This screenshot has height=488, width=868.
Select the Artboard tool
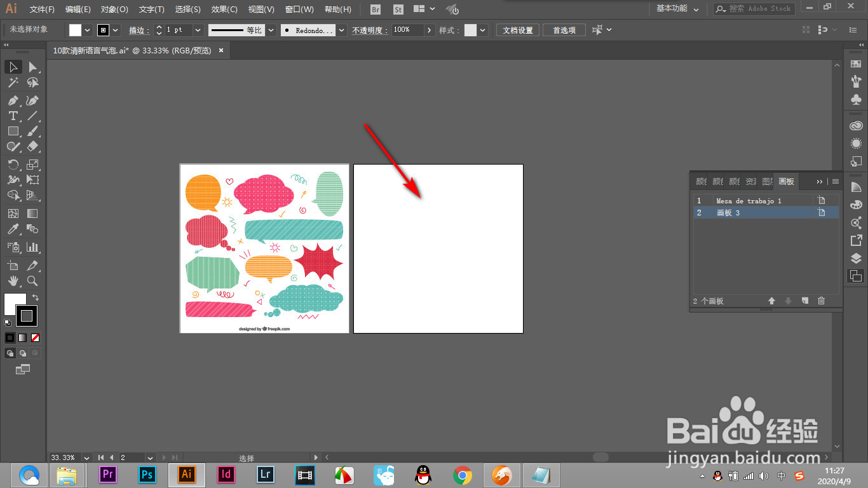[x=13, y=266]
